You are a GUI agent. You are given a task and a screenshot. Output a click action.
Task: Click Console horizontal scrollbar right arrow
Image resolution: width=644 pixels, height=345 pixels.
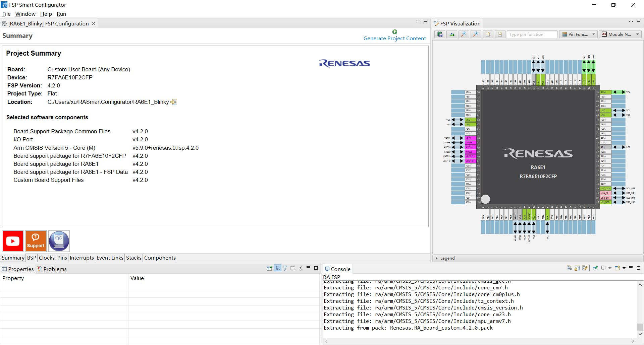[633, 341]
